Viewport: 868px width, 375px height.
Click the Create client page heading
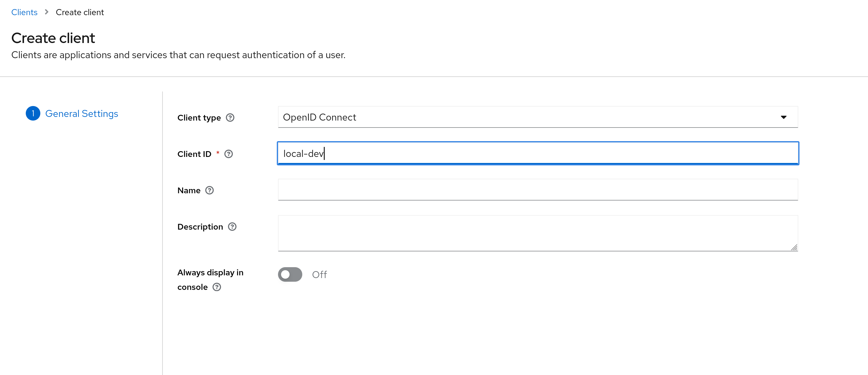pos(53,38)
